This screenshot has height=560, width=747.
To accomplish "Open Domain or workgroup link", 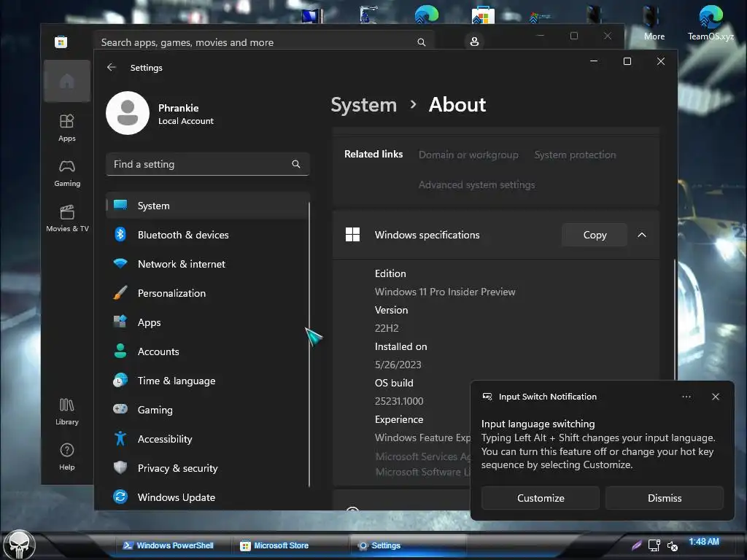I will (468, 155).
